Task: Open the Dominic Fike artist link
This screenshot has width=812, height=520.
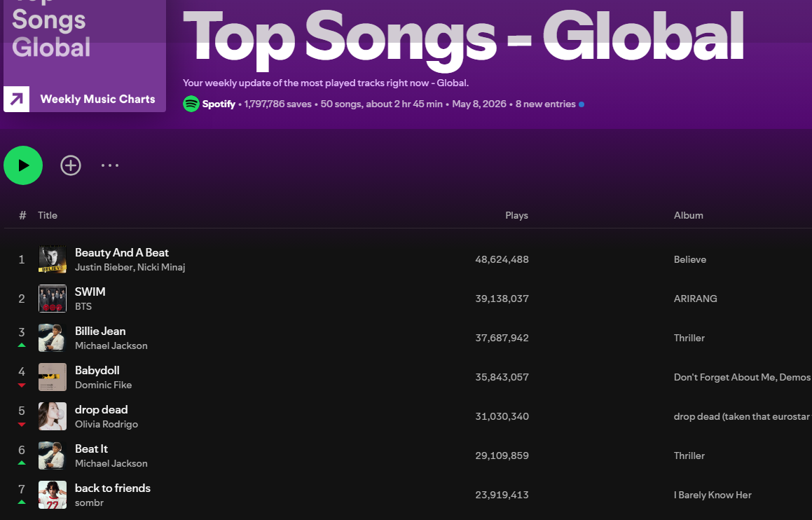Action: tap(104, 385)
